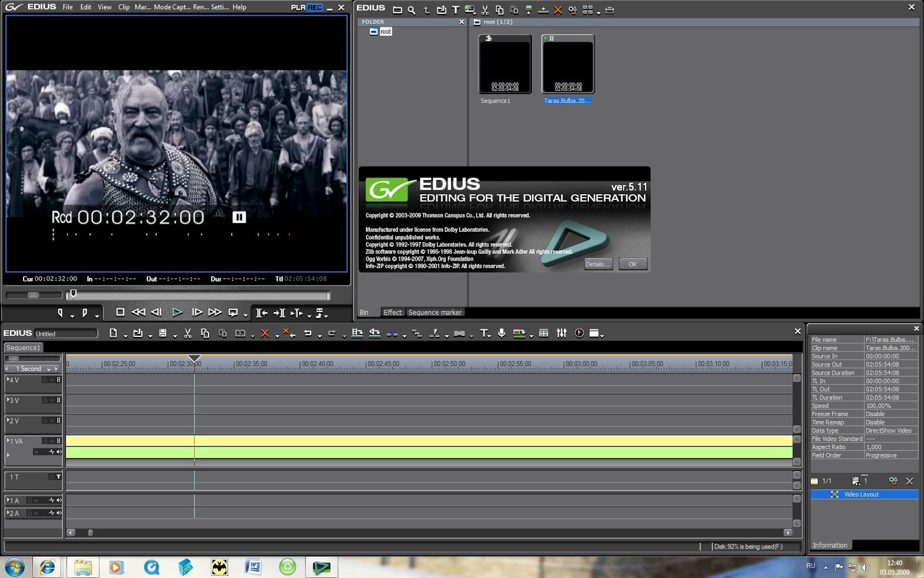This screenshot has height=578, width=924.
Task: Toggle video mute on track 3 V
Action: 58,400
